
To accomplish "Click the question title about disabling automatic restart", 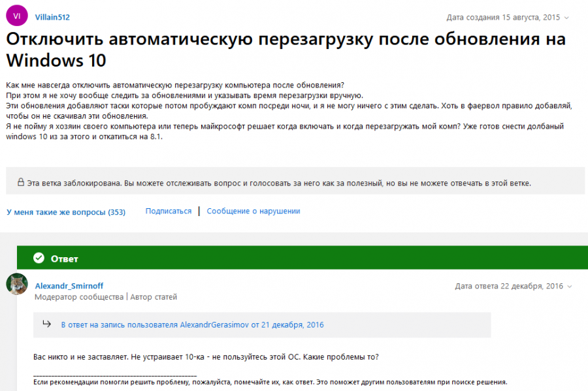I will [286, 50].
